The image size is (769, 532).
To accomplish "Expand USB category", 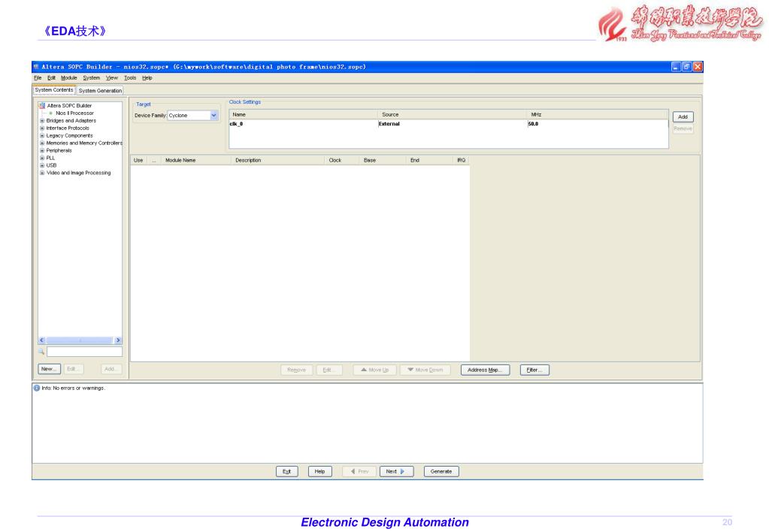I will (x=42, y=165).
